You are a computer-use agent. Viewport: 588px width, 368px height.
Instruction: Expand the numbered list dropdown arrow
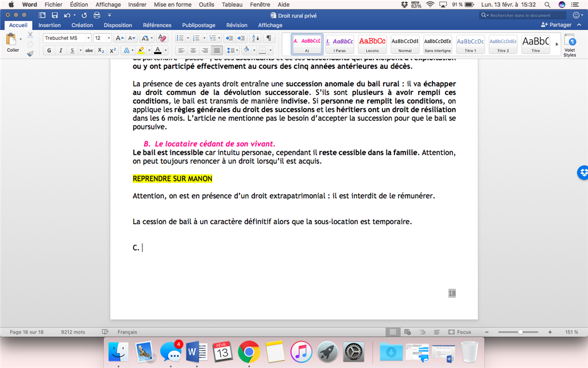[204, 38]
